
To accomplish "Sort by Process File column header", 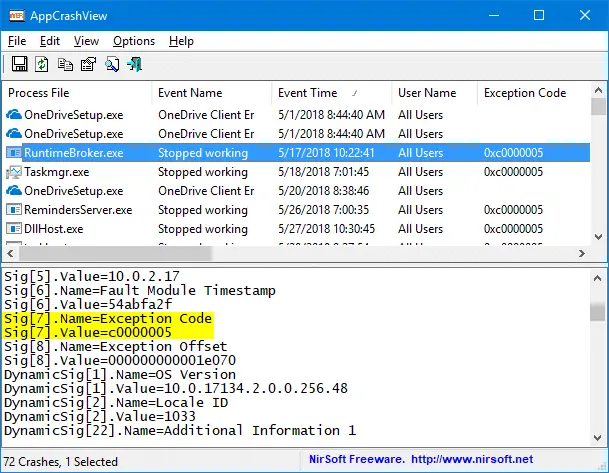I will coord(77,93).
